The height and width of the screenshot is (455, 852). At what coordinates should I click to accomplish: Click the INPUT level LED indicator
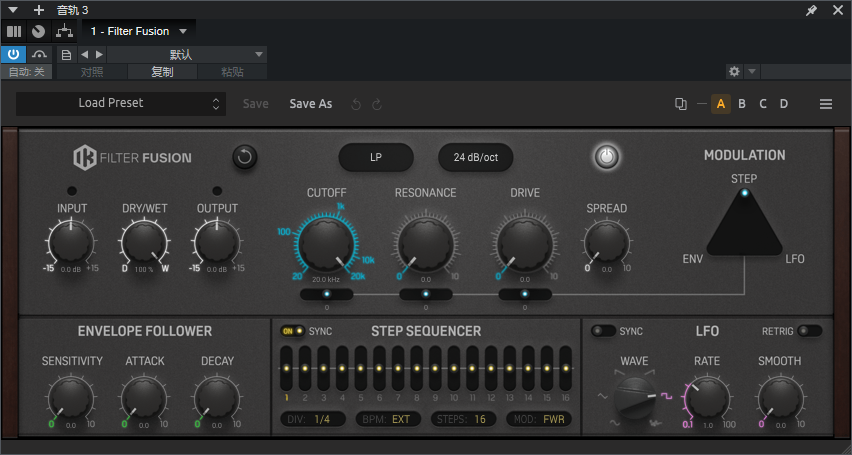click(x=72, y=191)
